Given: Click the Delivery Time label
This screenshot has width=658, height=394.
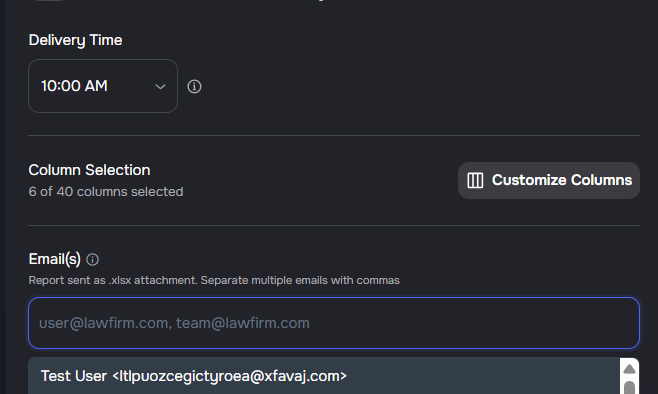Looking at the screenshot, I should tap(76, 40).
